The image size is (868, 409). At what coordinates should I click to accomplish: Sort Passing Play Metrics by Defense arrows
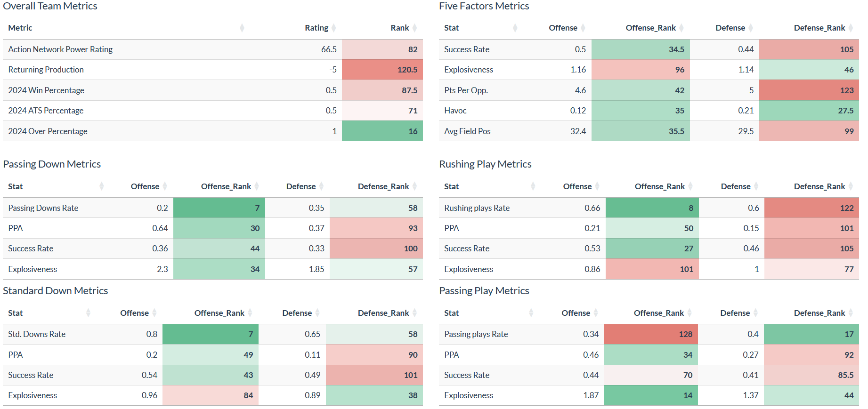point(755,313)
